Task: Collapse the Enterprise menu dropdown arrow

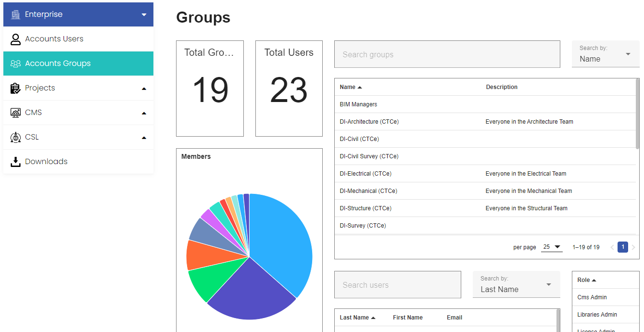Action: point(144,15)
